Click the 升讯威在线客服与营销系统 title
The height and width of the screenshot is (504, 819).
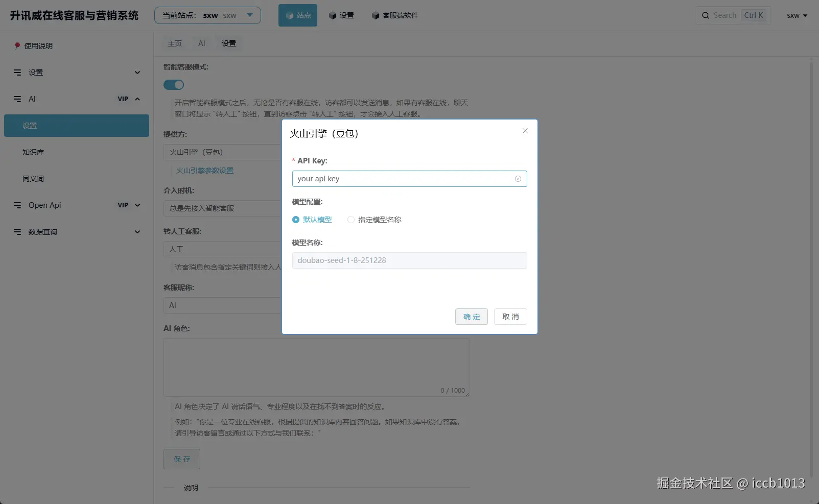(x=74, y=15)
